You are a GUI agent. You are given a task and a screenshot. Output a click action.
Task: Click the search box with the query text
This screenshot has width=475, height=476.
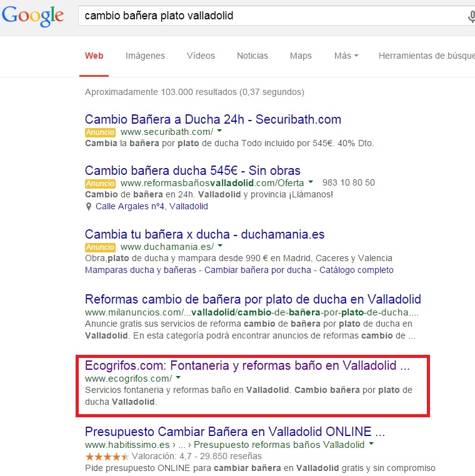269,16
